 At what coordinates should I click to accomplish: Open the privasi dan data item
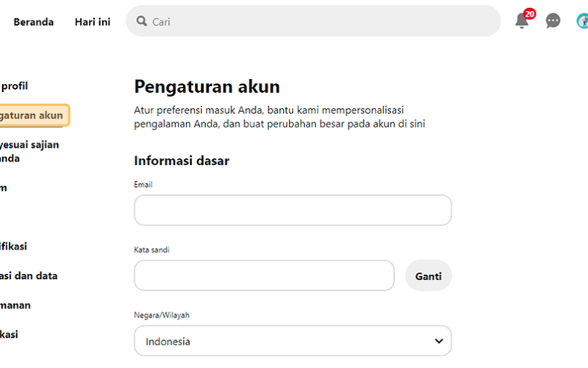click(x=29, y=275)
